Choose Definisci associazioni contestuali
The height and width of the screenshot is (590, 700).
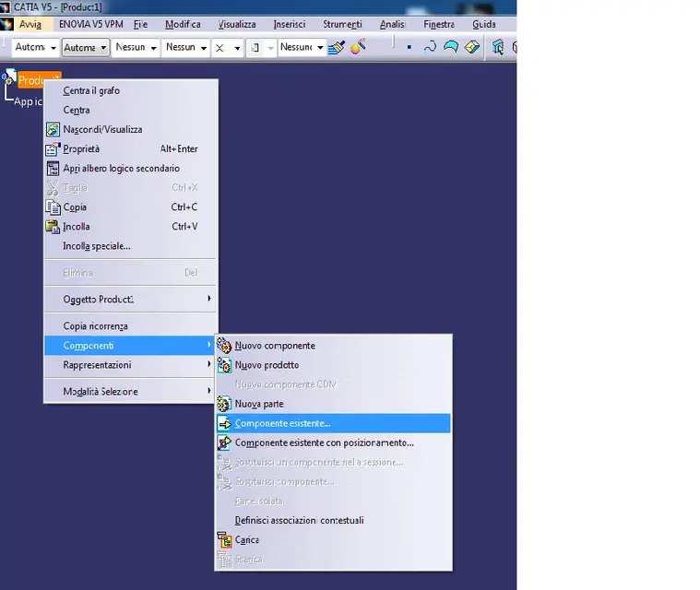(x=334, y=520)
